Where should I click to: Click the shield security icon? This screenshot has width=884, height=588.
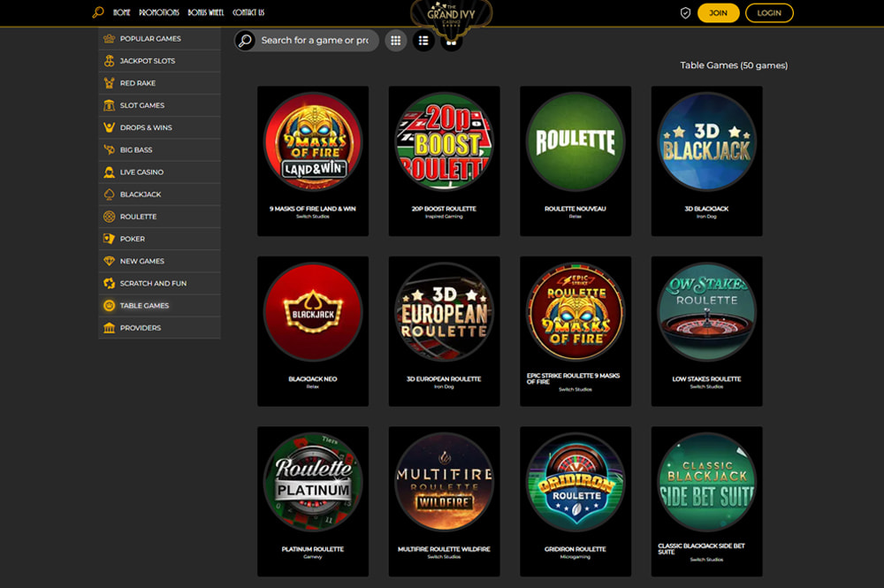pyautogui.click(x=685, y=13)
